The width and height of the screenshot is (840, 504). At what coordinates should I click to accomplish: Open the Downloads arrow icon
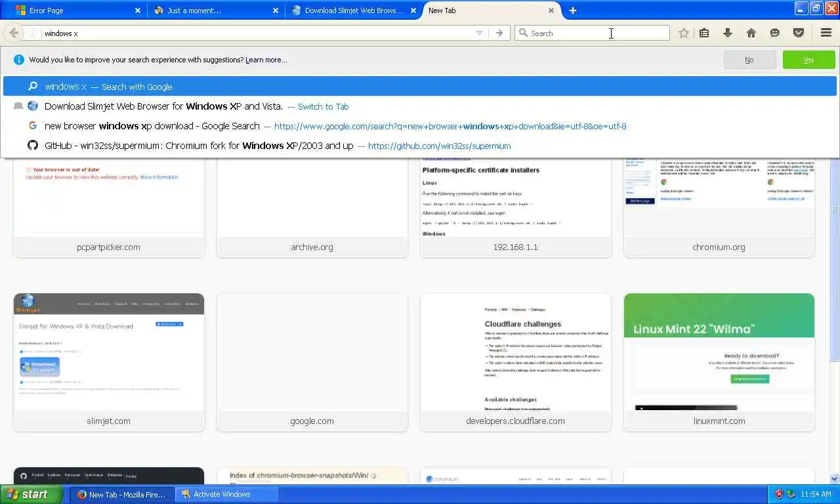(x=728, y=33)
